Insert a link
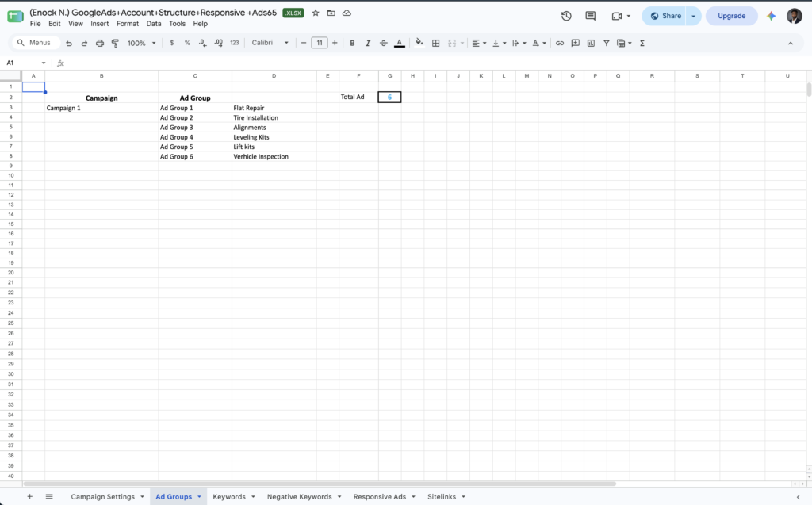This screenshot has width=812, height=505. click(x=560, y=43)
